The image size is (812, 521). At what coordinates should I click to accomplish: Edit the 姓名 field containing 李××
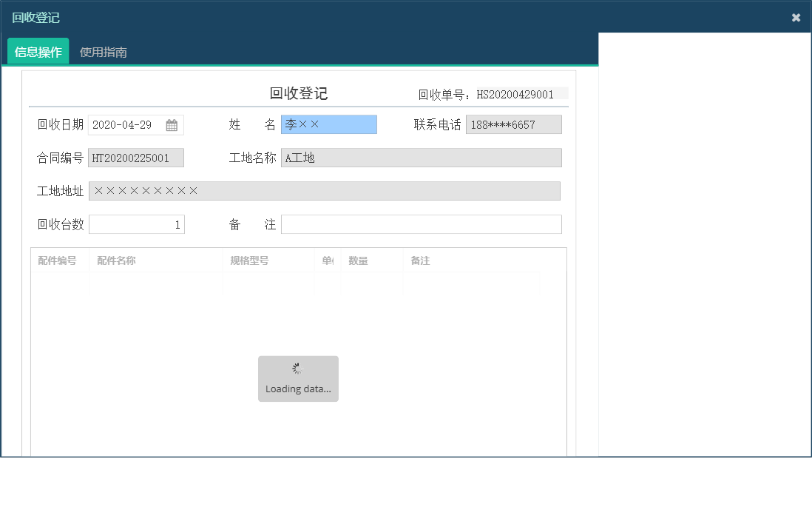(x=328, y=124)
